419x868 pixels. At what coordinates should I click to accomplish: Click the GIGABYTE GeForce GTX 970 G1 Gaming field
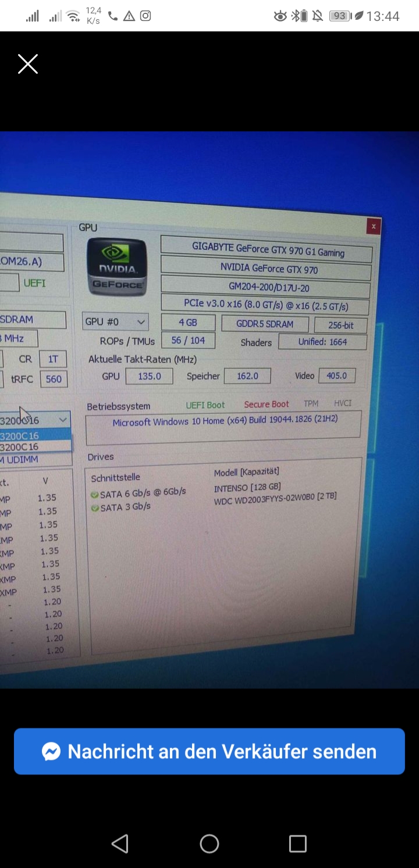267,249
